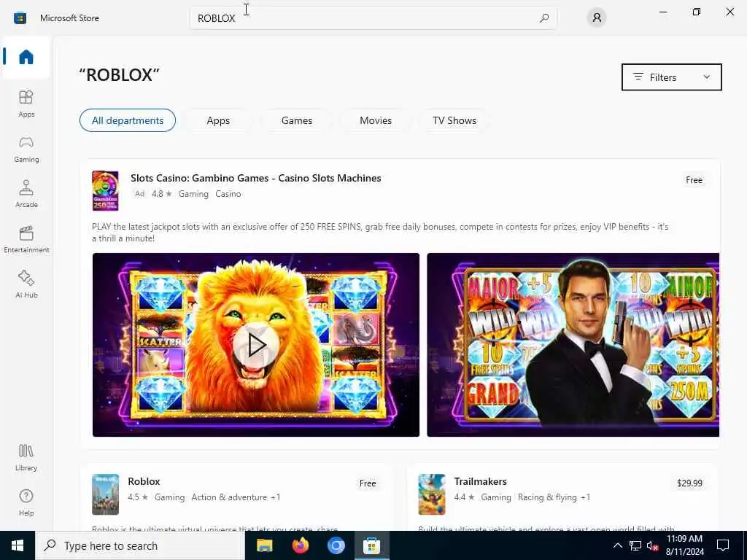The width and height of the screenshot is (747, 560).
Task: Click the network status tray icon
Action: (x=635, y=545)
